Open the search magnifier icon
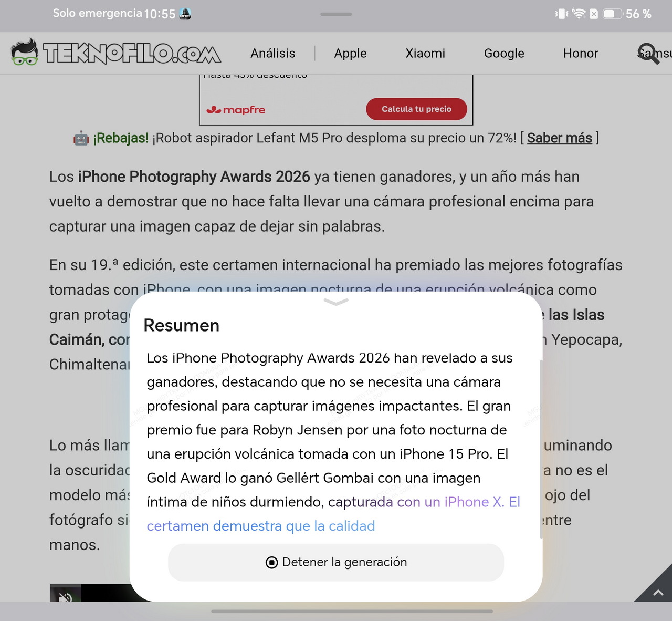672x621 pixels. click(649, 53)
